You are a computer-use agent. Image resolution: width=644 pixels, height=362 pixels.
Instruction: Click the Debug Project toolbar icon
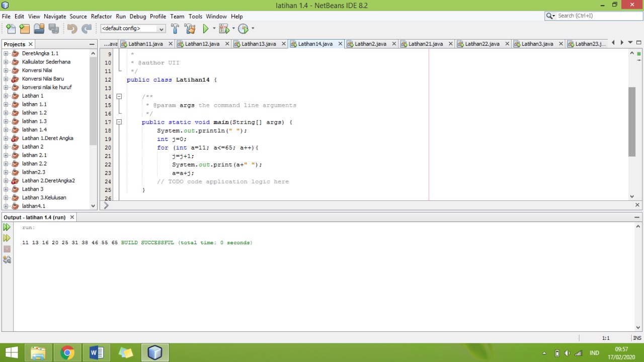(224, 29)
